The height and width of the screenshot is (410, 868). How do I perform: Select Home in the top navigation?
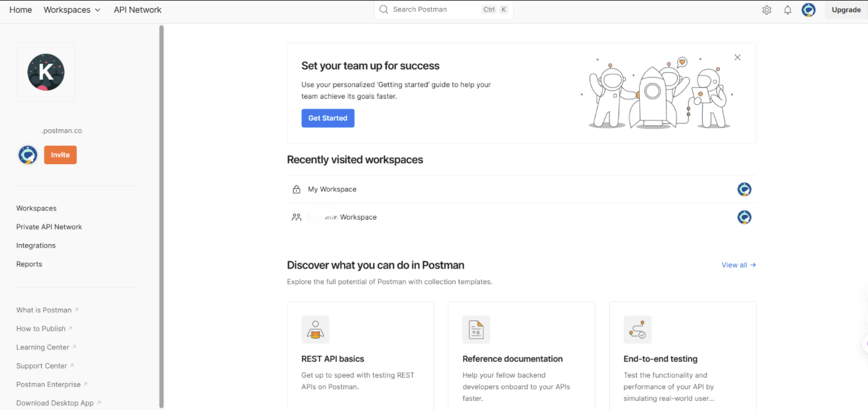tap(20, 10)
